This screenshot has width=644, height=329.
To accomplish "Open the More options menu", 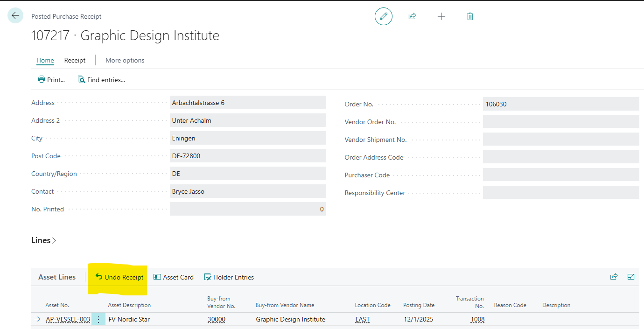I will 125,60.
